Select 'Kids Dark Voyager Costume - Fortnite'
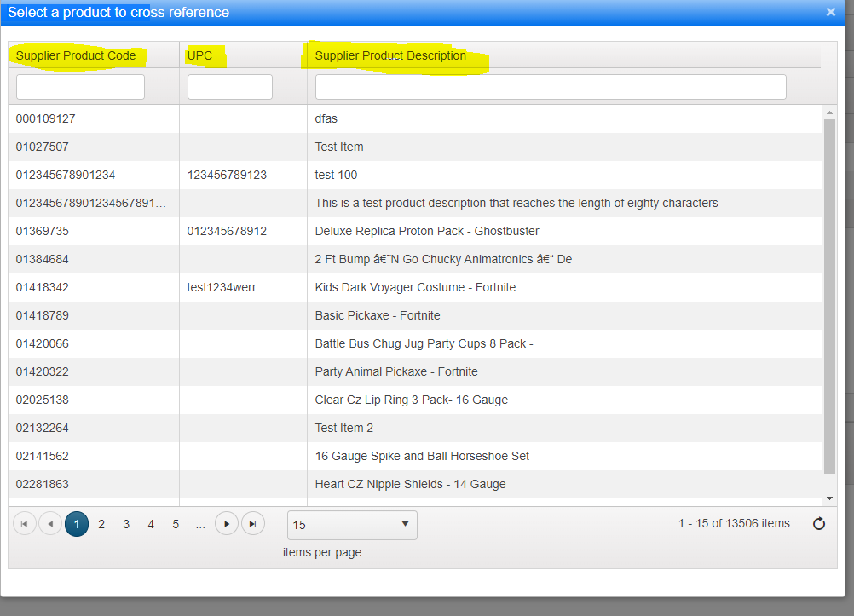 (x=415, y=288)
